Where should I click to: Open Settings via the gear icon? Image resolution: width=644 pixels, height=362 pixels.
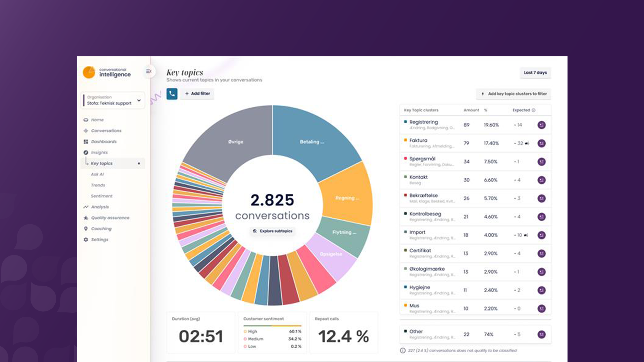pos(86,240)
